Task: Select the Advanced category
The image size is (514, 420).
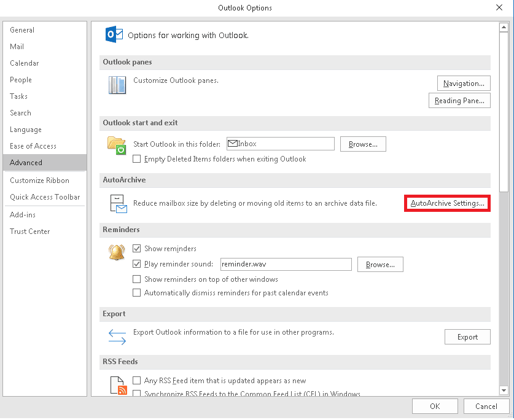Action: (x=45, y=163)
